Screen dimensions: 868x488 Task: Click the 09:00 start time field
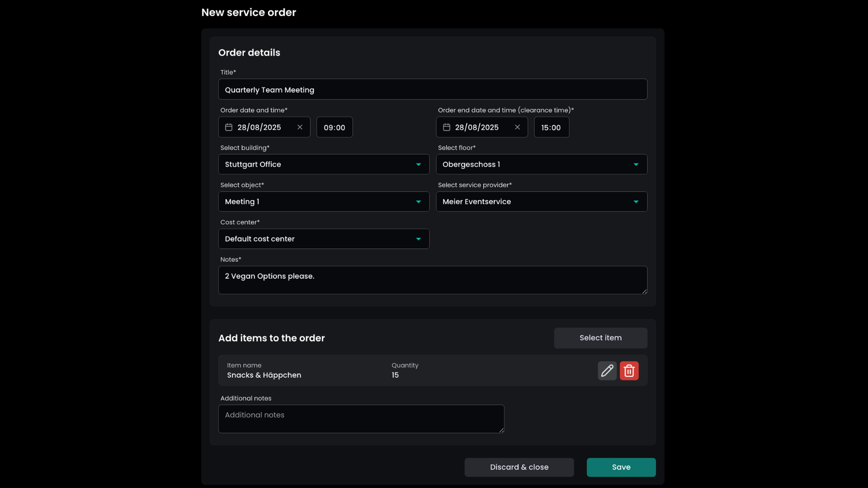pos(335,127)
